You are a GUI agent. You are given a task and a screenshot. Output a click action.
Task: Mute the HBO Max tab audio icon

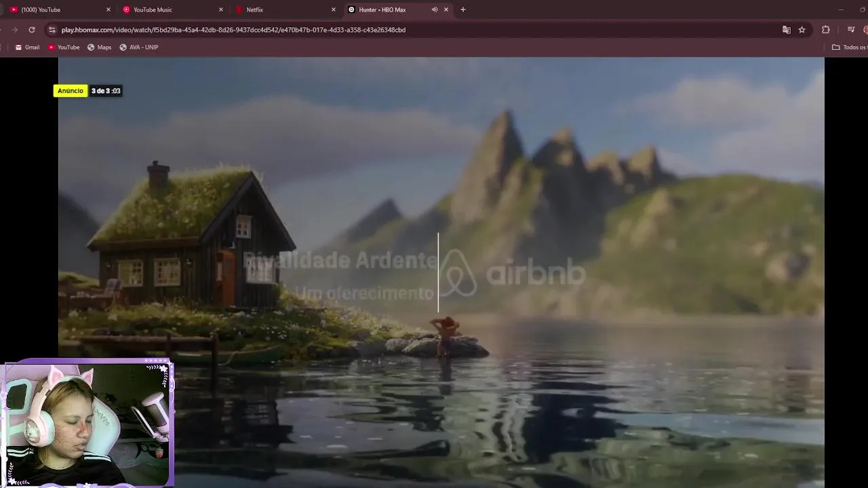pos(434,9)
